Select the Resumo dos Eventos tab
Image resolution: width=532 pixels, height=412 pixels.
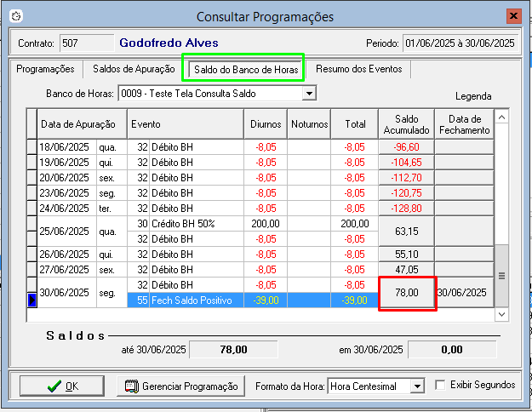(x=358, y=69)
